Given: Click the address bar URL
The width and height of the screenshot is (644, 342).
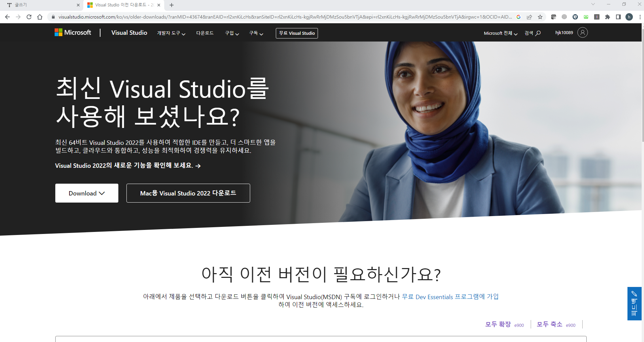Looking at the screenshot, I should pos(285,17).
